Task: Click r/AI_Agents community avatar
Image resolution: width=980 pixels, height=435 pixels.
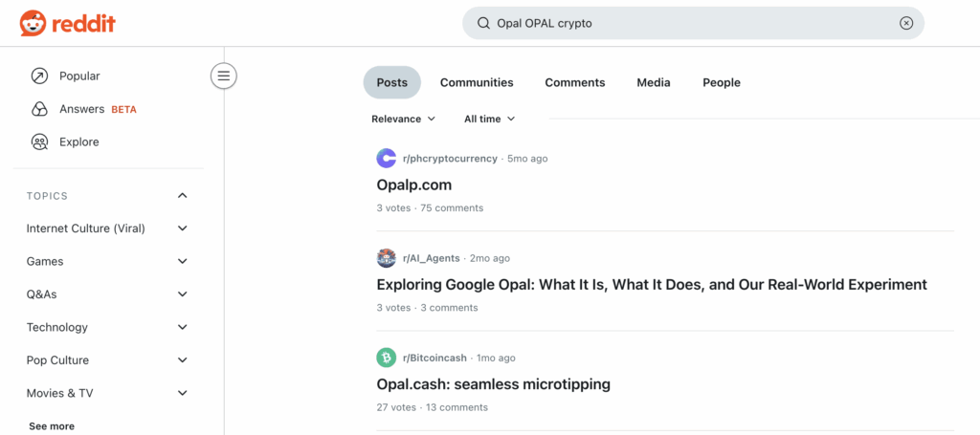Action: 386,258
